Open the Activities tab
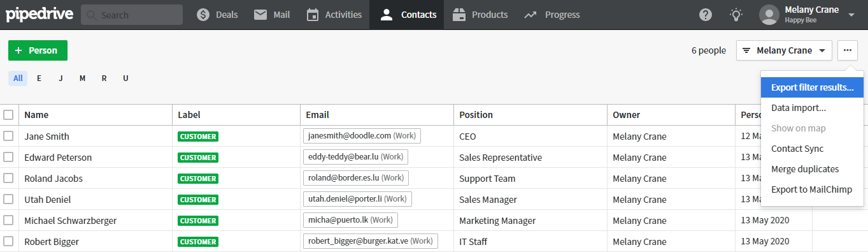Screen dimensions: 868x252 [334, 15]
